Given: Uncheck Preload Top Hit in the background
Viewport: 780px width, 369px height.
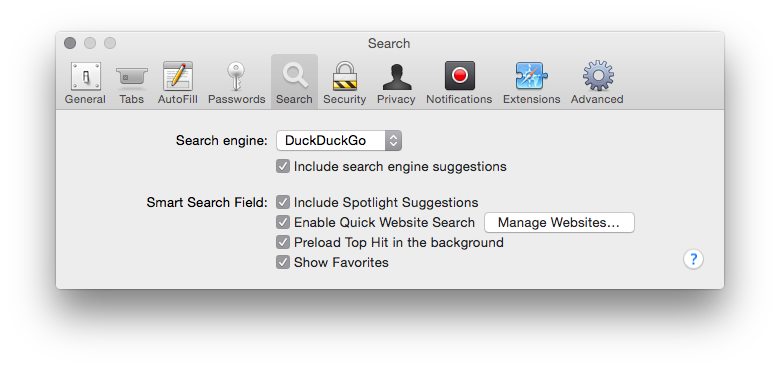Looking at the screenshot, I should [283, 242].
